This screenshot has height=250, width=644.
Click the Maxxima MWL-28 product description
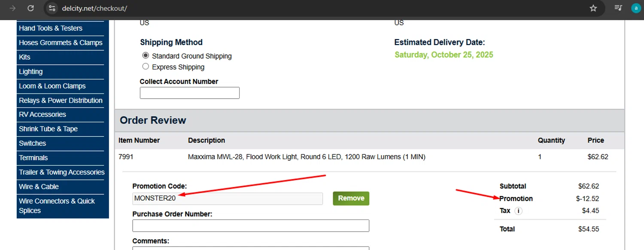click(307, 157)
